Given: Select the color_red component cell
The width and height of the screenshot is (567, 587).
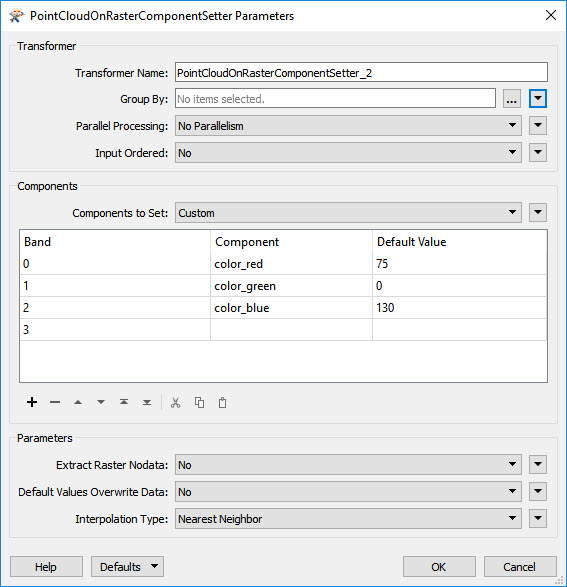Looking at the screenshot, I should (292, 264).
